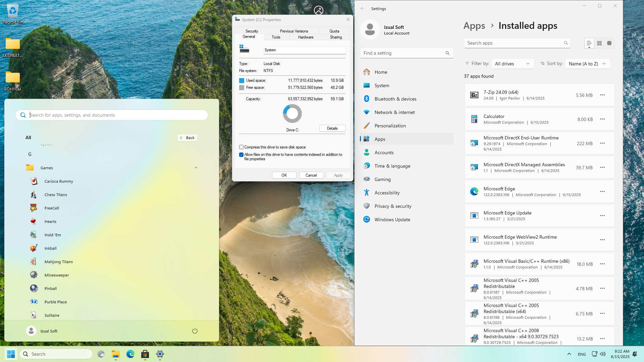Click Back button in Start menu

(x=187, y=138)
